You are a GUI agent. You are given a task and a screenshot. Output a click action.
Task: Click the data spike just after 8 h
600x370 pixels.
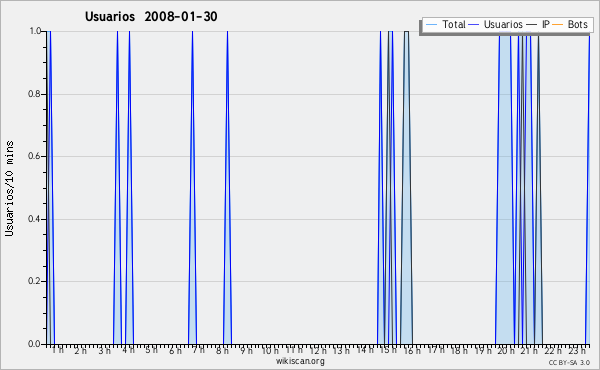coord(227,187)
